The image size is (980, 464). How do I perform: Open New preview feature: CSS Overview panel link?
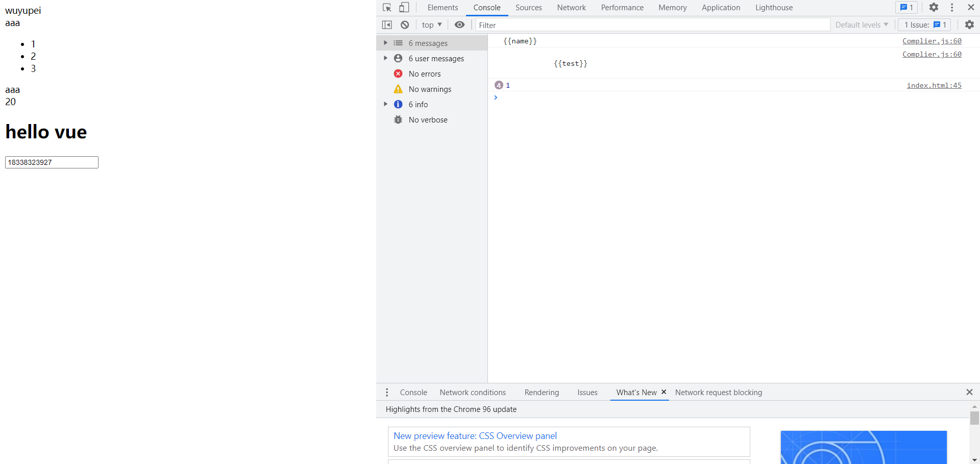coord(475,436)
